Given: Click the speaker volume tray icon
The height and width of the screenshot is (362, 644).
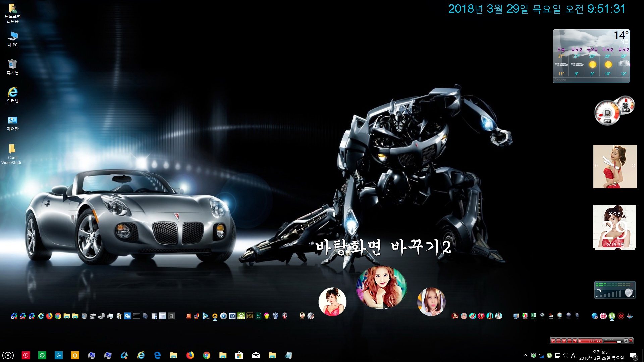Looking at the screenshot, I should (x=565, y=355).
